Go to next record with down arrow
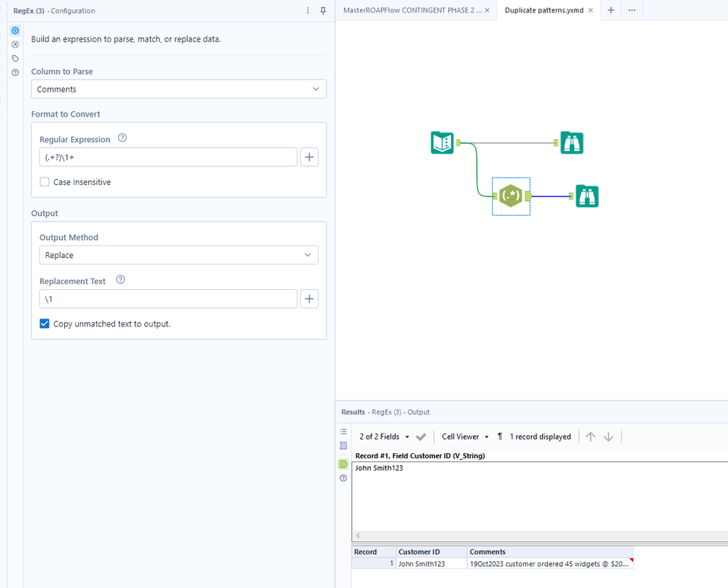 (x=608, y=436)
